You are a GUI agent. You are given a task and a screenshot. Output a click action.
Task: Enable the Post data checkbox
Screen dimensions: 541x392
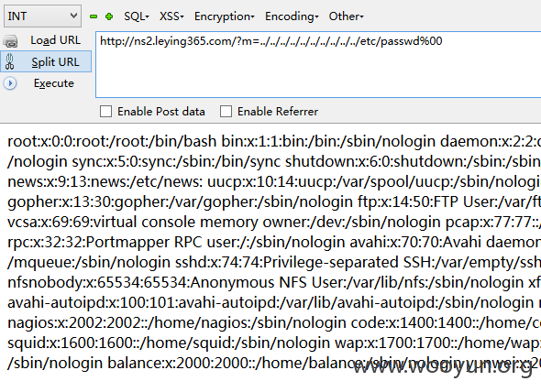click(x=106, y=112)
